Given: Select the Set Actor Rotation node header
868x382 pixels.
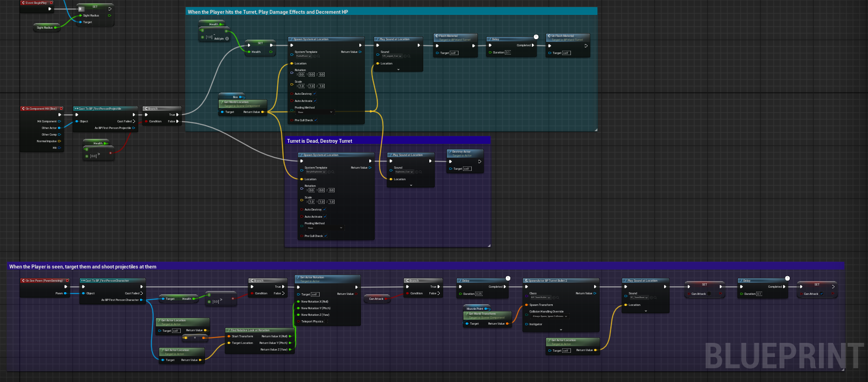Looking at the screenshot, I should pos(327,279).
